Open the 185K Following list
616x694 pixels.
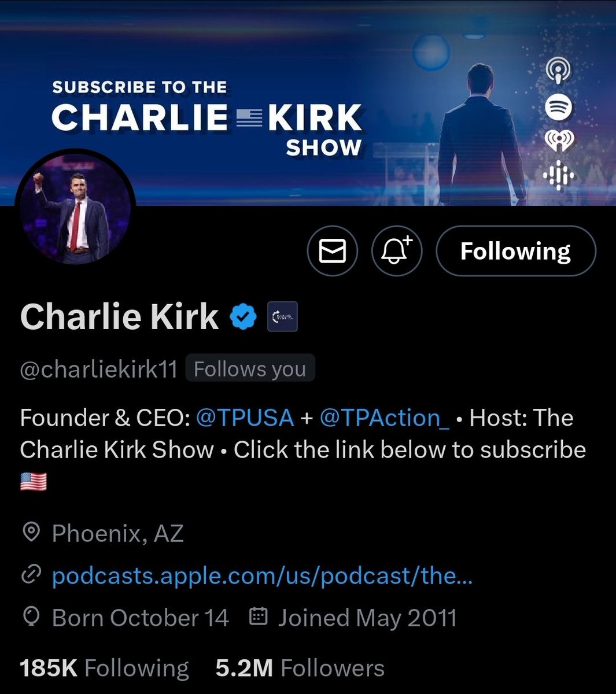pos(104,668)
